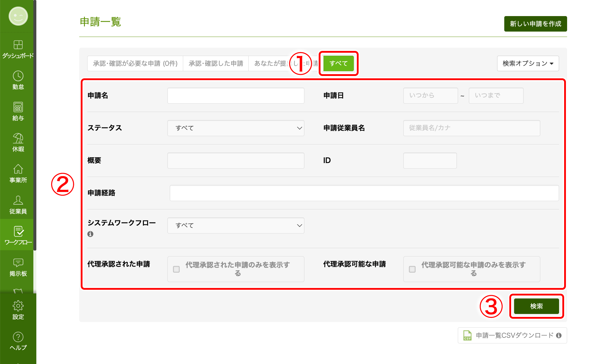Viewport: 610px width, 364px height.
Task: Click the 申請名 text input field
Action: click(235, 96)
